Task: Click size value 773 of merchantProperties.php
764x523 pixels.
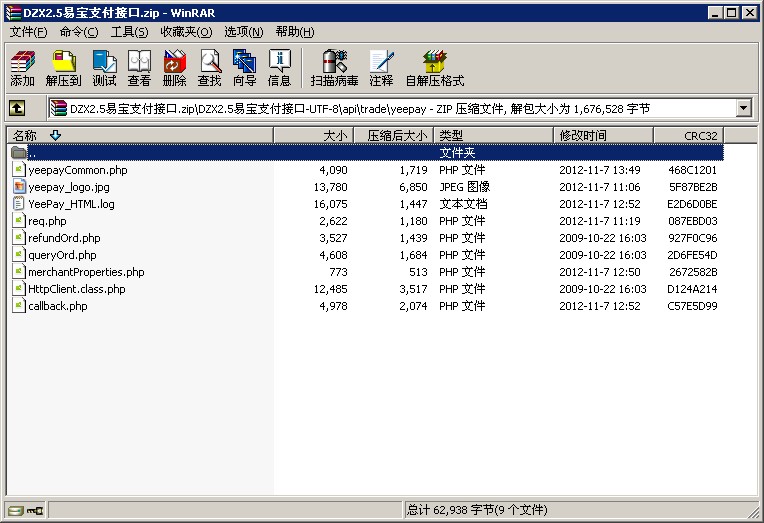Action: 339,272
